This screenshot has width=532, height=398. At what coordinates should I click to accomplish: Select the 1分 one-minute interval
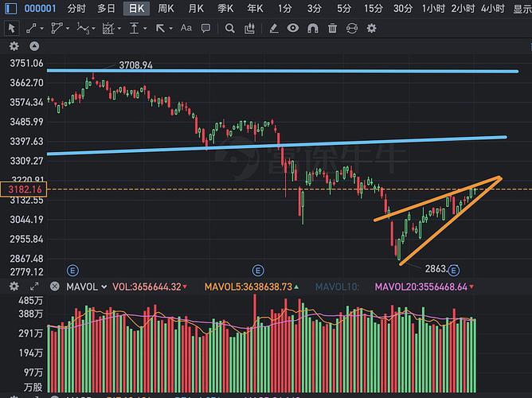284,9
